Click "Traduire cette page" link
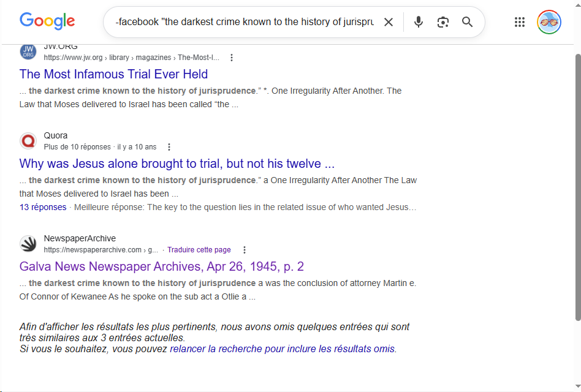Screen dimensions: 581x392 click(199, 250)
